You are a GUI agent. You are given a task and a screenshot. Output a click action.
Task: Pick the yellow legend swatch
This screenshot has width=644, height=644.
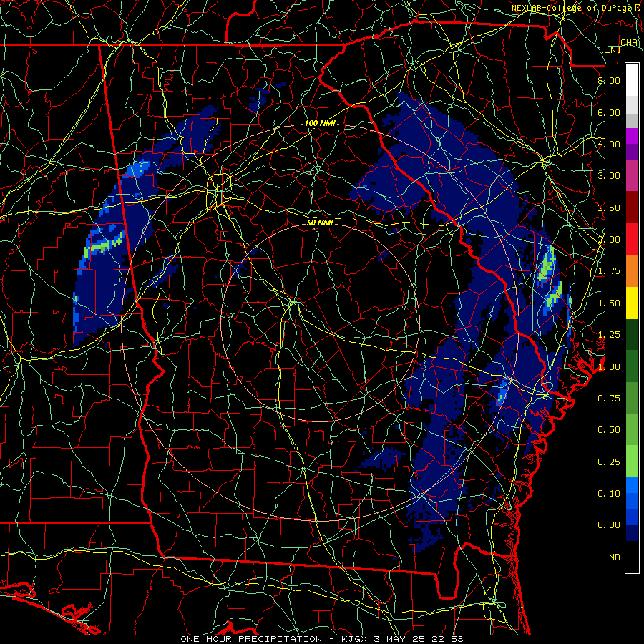tap(632, 303)
